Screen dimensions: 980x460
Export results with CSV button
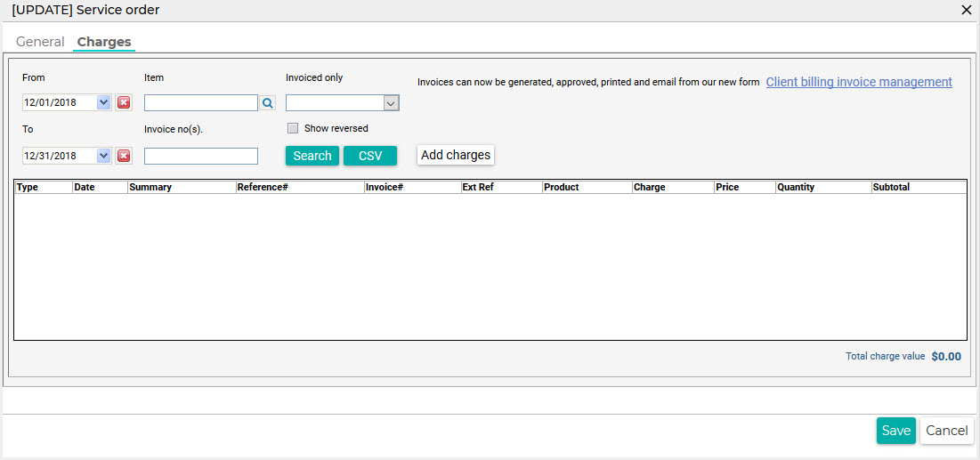tap(370, 156)
